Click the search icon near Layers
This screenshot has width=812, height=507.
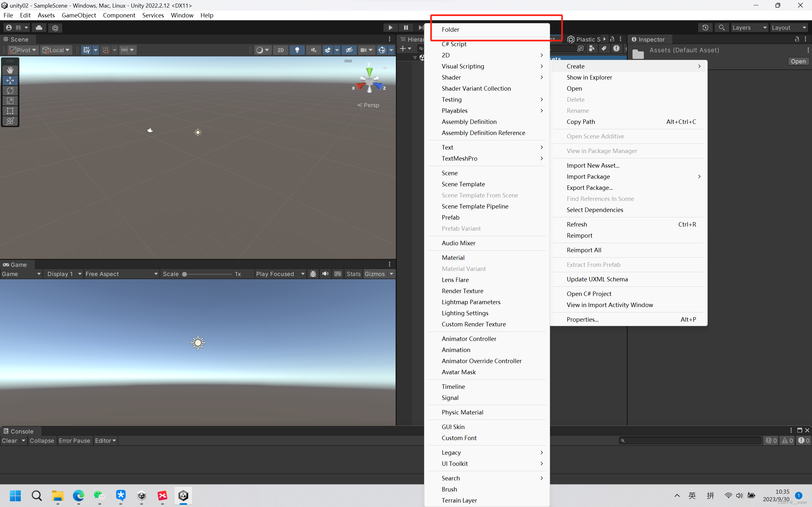pos(721,28)
